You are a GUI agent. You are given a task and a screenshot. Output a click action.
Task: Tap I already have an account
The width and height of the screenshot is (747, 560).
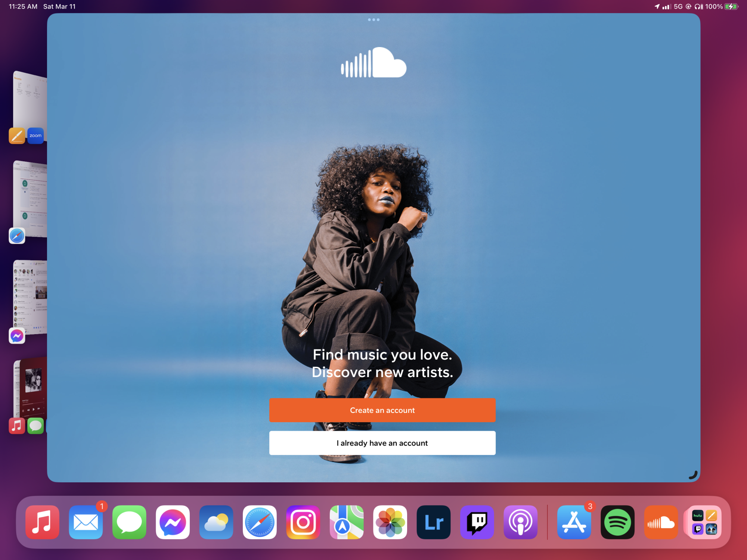point(382,443)
